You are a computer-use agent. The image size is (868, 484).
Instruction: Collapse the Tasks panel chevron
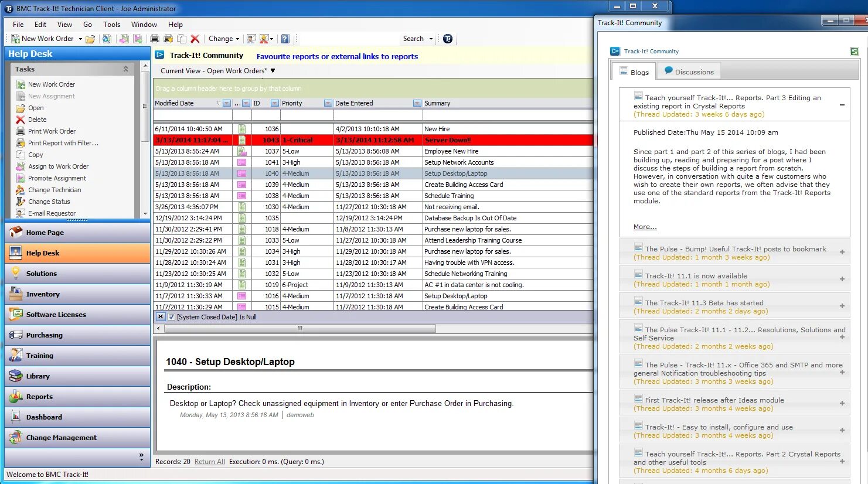[125, 69]
